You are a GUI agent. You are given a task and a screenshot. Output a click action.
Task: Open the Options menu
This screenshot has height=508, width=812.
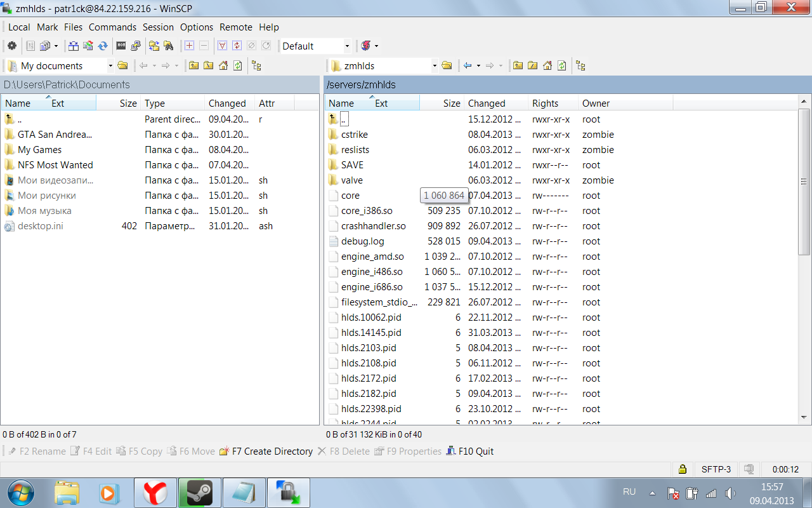pos(197,27)
